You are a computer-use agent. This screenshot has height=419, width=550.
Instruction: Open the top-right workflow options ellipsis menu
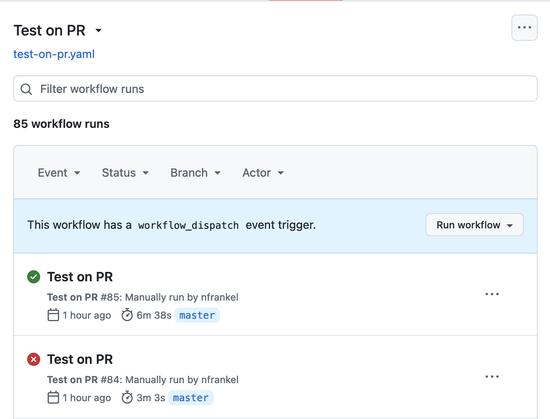pos(524,28)
